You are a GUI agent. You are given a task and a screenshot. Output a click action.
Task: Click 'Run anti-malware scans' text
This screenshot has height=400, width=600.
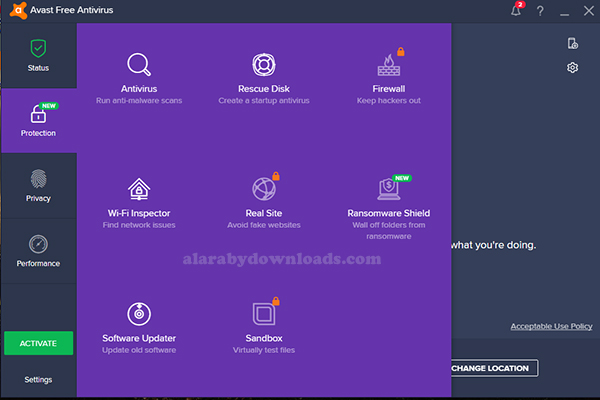point(139,101)
